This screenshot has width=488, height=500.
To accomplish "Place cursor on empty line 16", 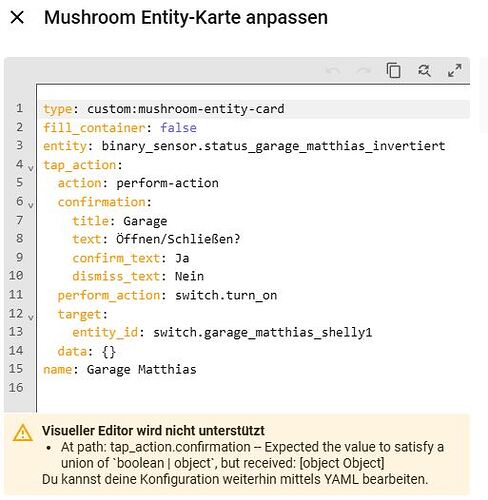I will [x=253, y=388].
